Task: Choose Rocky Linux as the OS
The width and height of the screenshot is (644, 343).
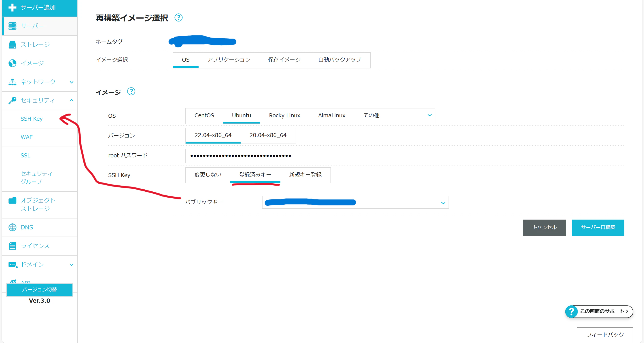Action: tap(284, 116)
